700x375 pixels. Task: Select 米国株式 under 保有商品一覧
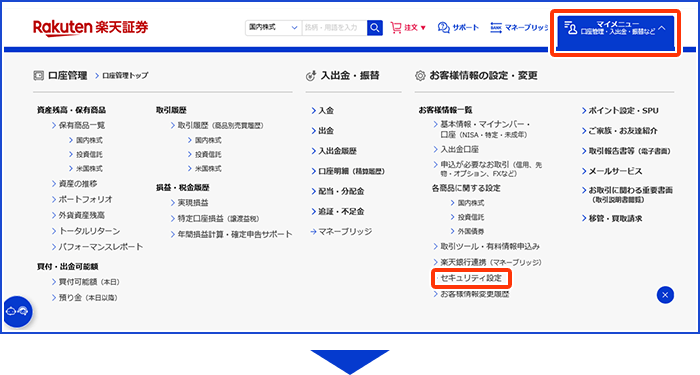coord(86,169)
